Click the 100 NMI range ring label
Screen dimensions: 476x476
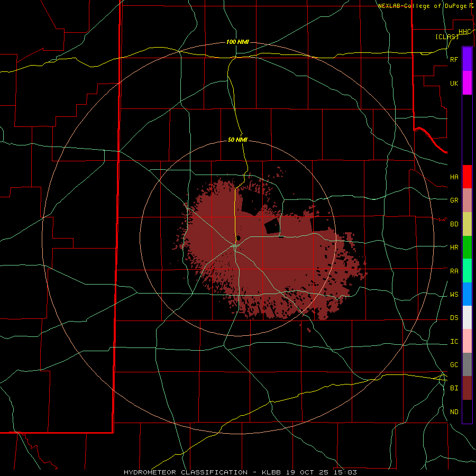coord(237,42)
